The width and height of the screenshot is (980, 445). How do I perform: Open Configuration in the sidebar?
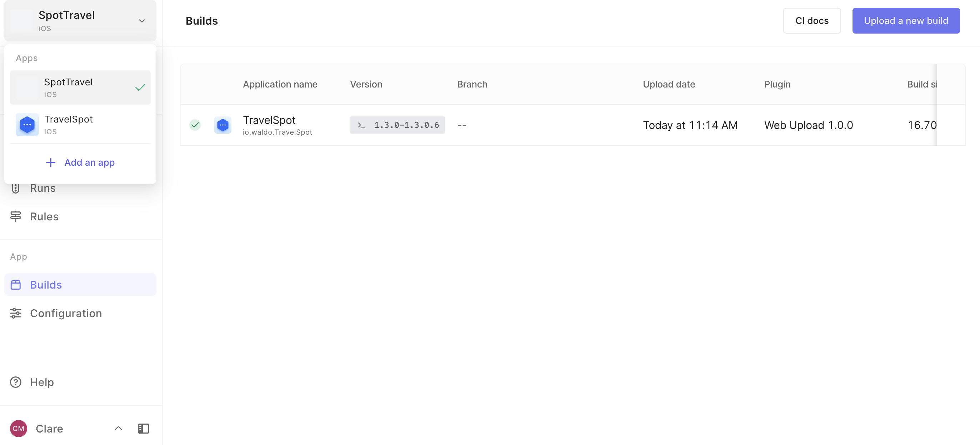[x=66, y=313]
